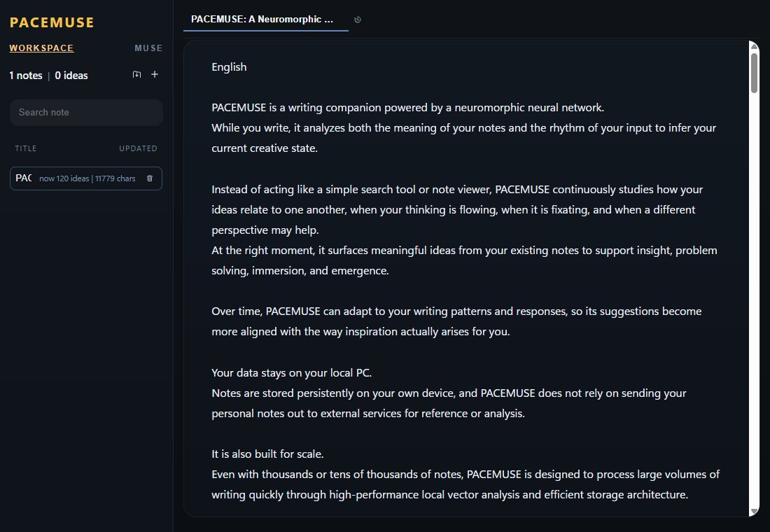This screenshot has height=532, width=770.
Task: Delete the PAC note using the trash icon
Action: click(150, 178)
